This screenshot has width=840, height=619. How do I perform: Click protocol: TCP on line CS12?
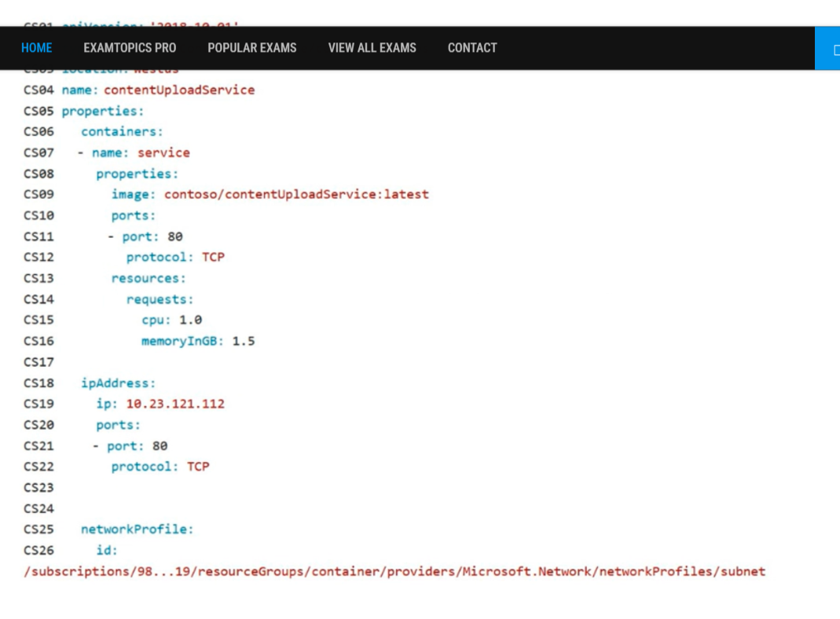pos(175,257)
